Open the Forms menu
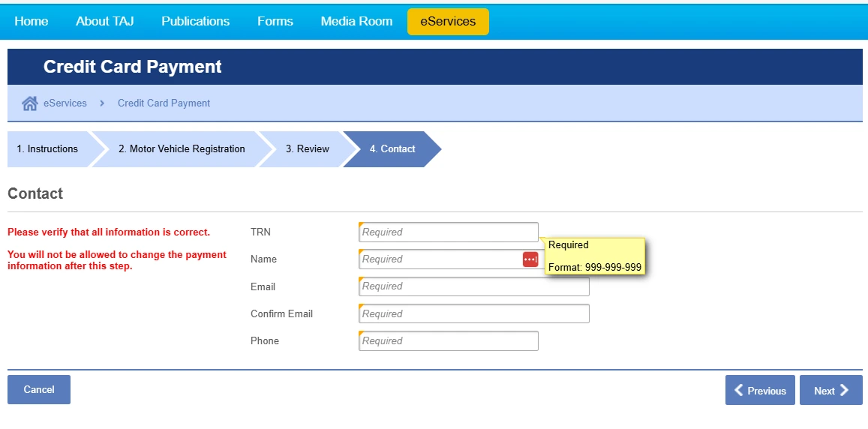The height and width of the screenshot is (429, 868). [x=275, y=22]
